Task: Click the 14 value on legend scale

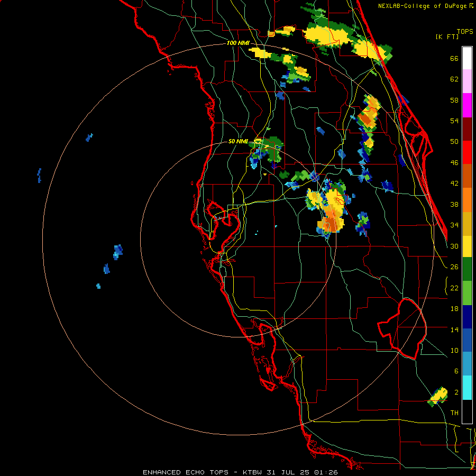Action: pyautogui.click(x=454, y=329)
